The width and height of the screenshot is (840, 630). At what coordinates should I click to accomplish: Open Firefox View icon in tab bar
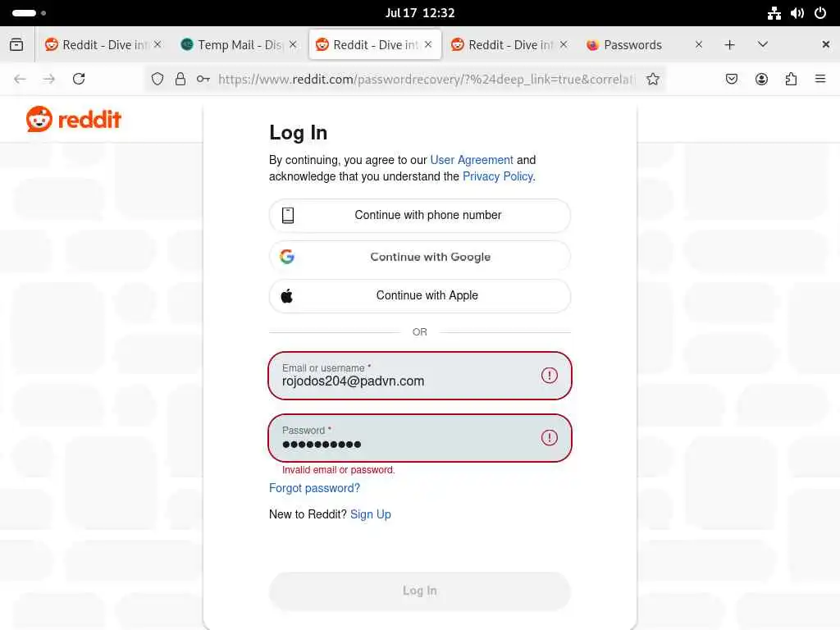16,45
